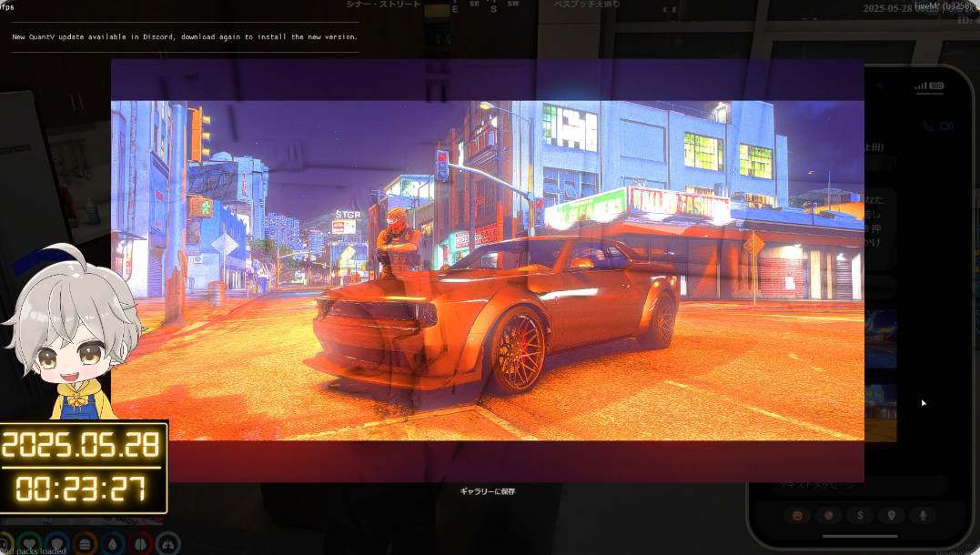Click the enlarged orange car photo preview

pyautogui.click(x=488, y=270)
